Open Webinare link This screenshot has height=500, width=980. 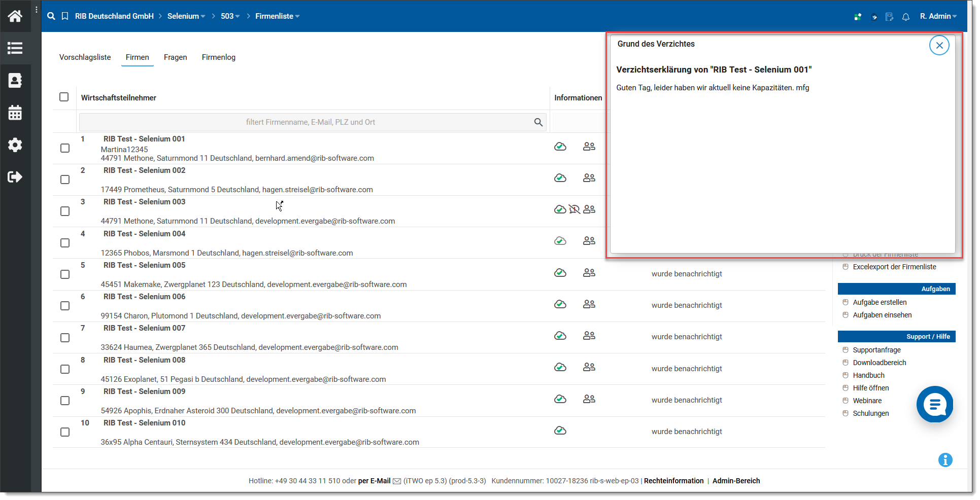(x=867, y=401)
